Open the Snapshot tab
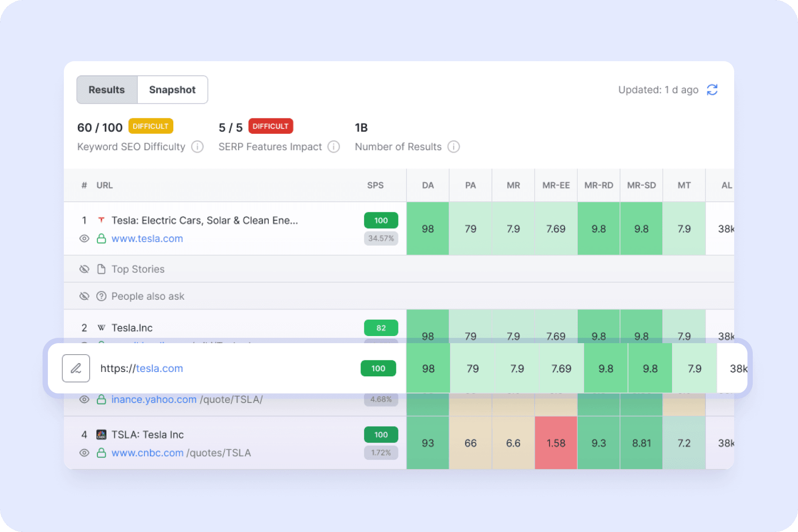 (172, 90)
